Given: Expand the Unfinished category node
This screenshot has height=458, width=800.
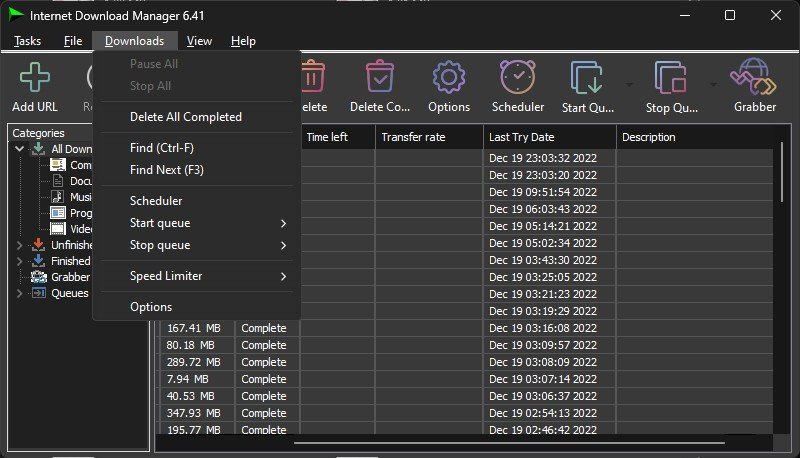Looking at the screenshot, I should click(x=20, y=245).
